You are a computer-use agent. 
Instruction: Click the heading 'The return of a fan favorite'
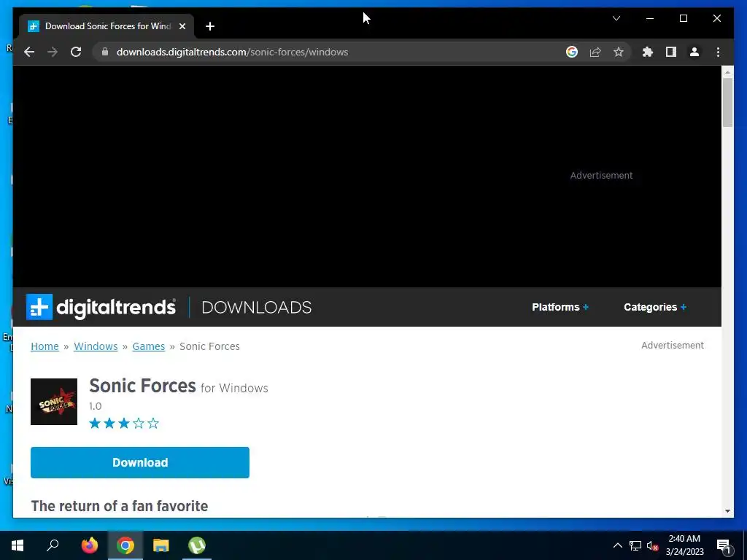coord(120,506)
